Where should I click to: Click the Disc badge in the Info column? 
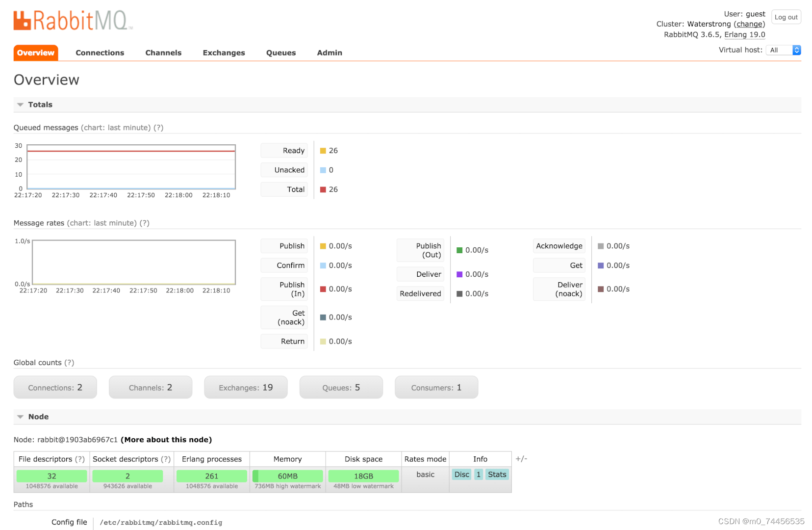click(x=461, y=474)
